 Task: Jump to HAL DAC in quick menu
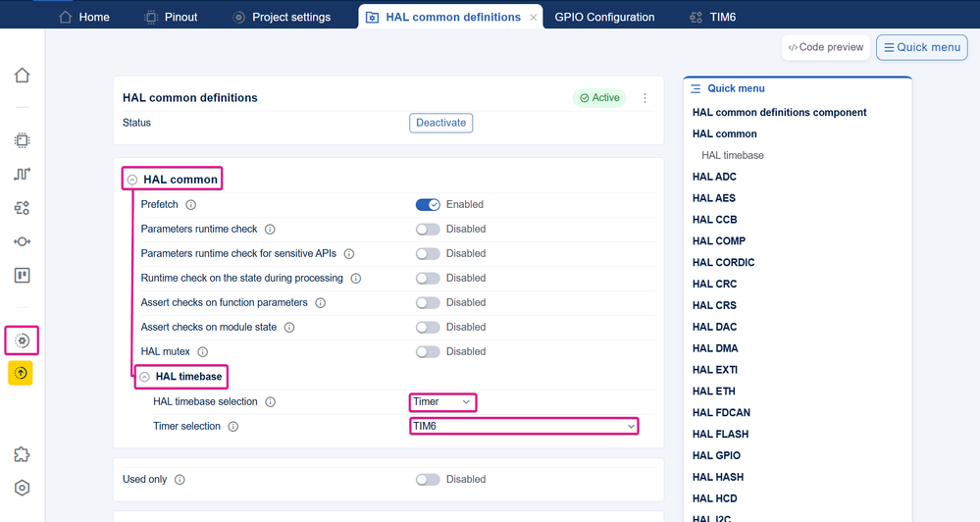coord(714,327)
